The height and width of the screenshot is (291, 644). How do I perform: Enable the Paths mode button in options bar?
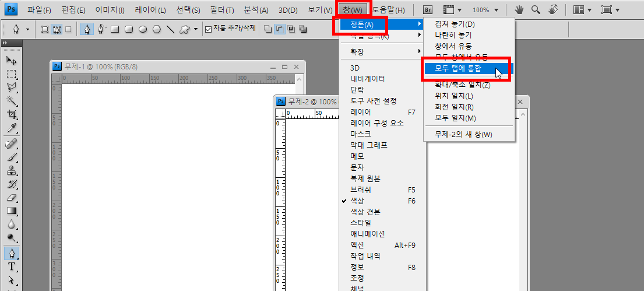(x=57, y=29)
